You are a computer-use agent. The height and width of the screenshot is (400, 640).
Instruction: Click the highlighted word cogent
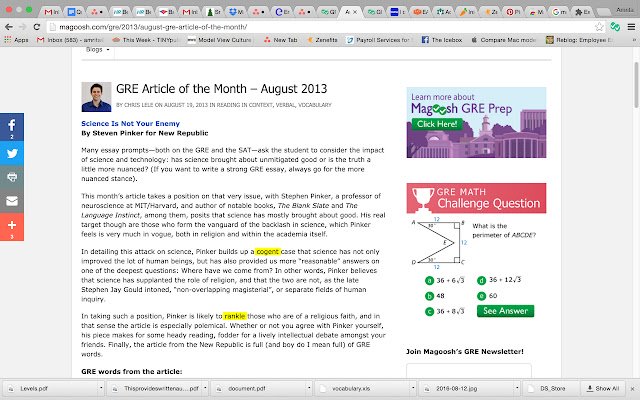267,251
